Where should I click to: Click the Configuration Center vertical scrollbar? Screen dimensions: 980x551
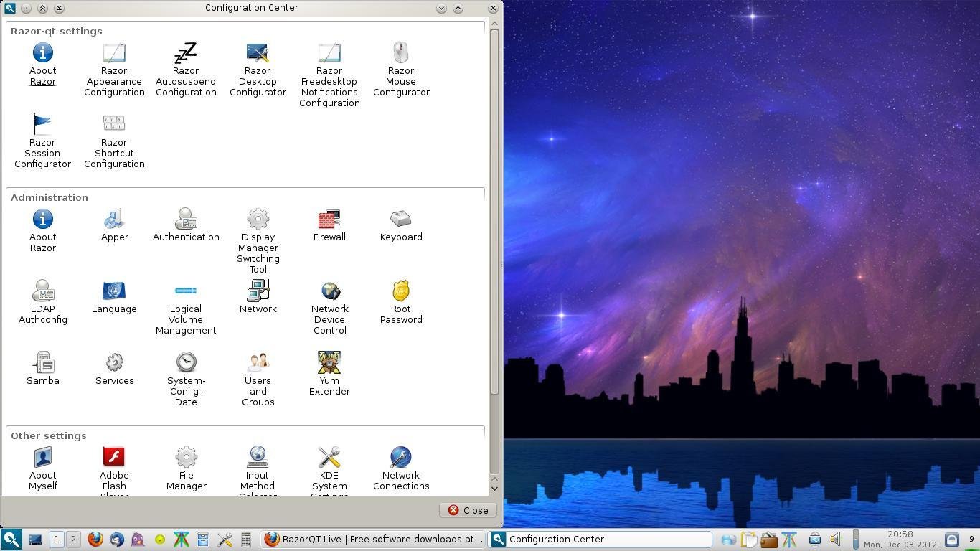tap(494, 212)
